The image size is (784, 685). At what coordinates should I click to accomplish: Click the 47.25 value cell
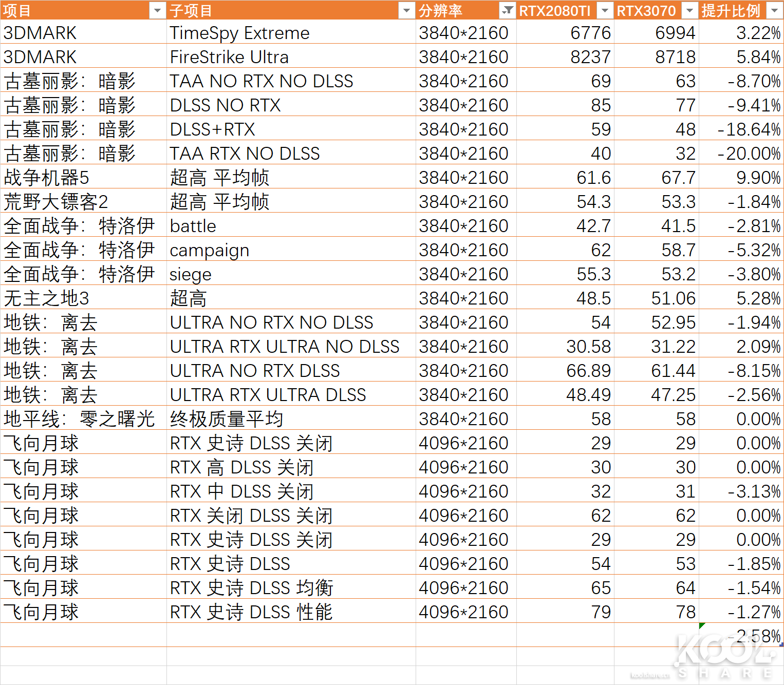tap(657, 394)
